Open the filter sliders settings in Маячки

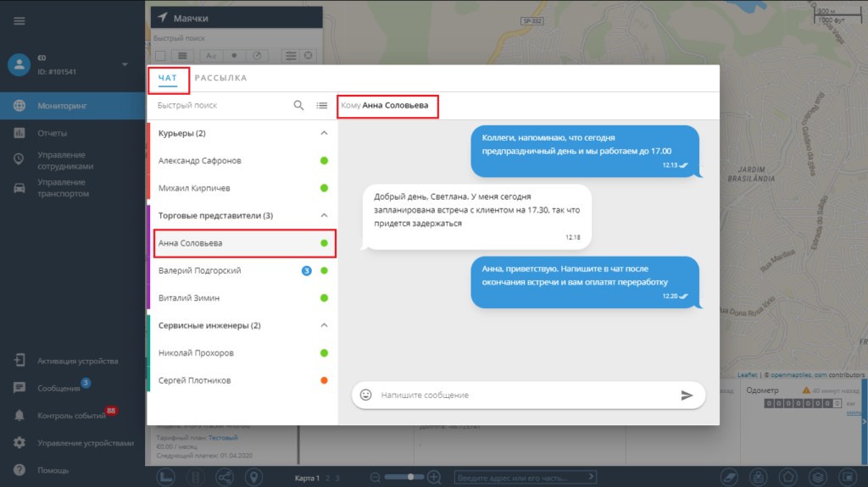click(x=291, y=56)
